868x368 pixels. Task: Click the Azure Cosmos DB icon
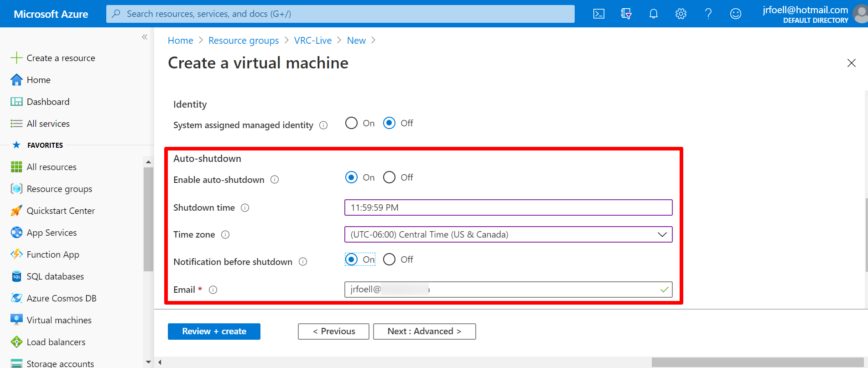pos(16,298)
